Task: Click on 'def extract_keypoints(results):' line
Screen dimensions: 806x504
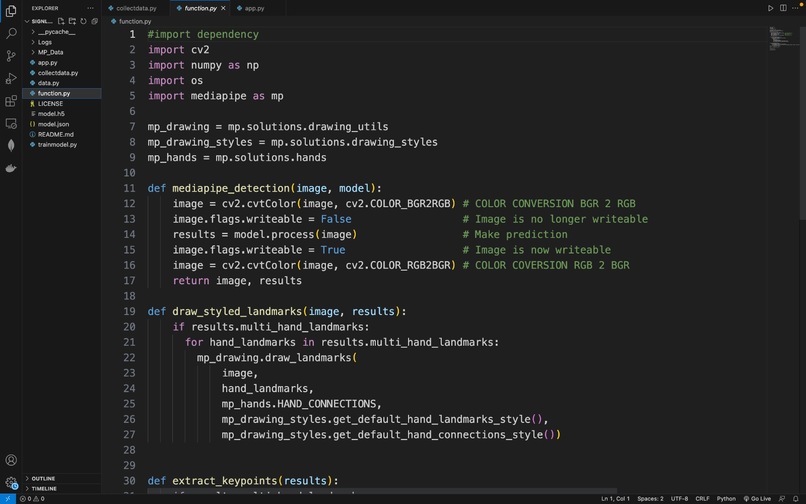Action: click(x=243, y=481)
